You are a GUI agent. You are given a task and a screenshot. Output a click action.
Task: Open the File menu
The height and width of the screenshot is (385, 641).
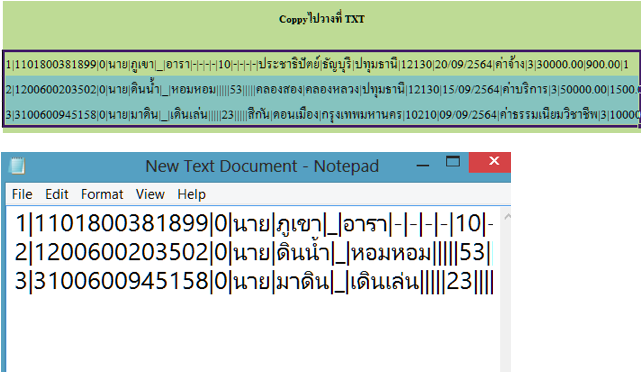[x=22, y=194]
